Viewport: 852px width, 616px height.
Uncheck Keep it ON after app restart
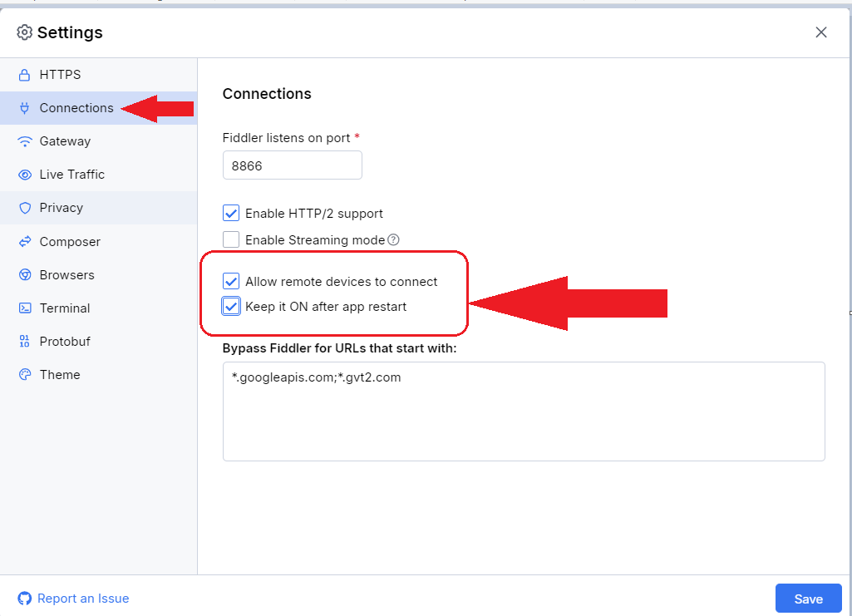(x=231, y=307)
